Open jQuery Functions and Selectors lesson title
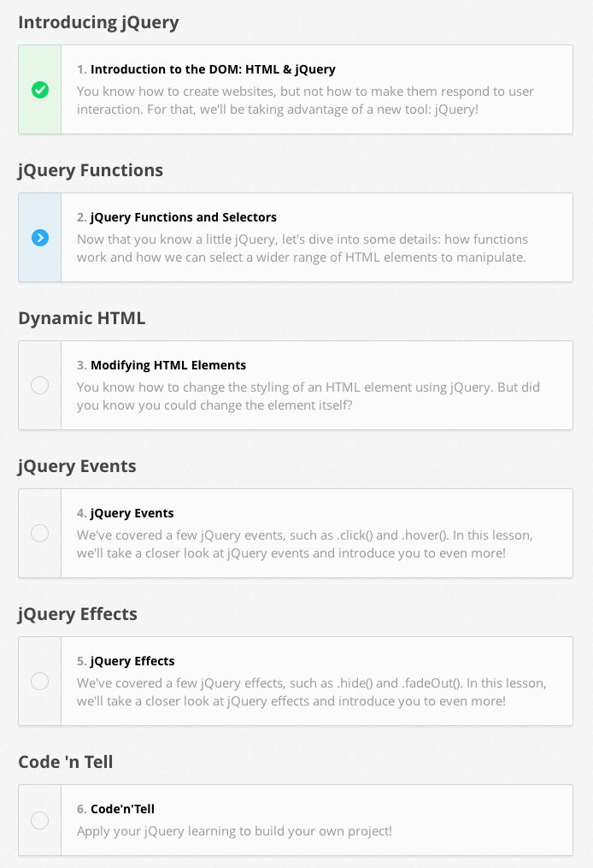This screenshot has height=868, width=593. pyautogui.click(x=183, y=217)
